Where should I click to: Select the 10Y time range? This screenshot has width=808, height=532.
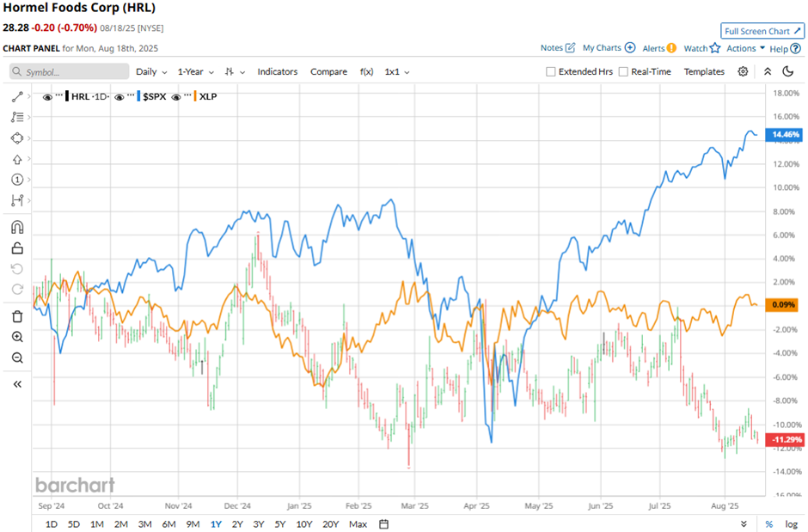[304, 523]
